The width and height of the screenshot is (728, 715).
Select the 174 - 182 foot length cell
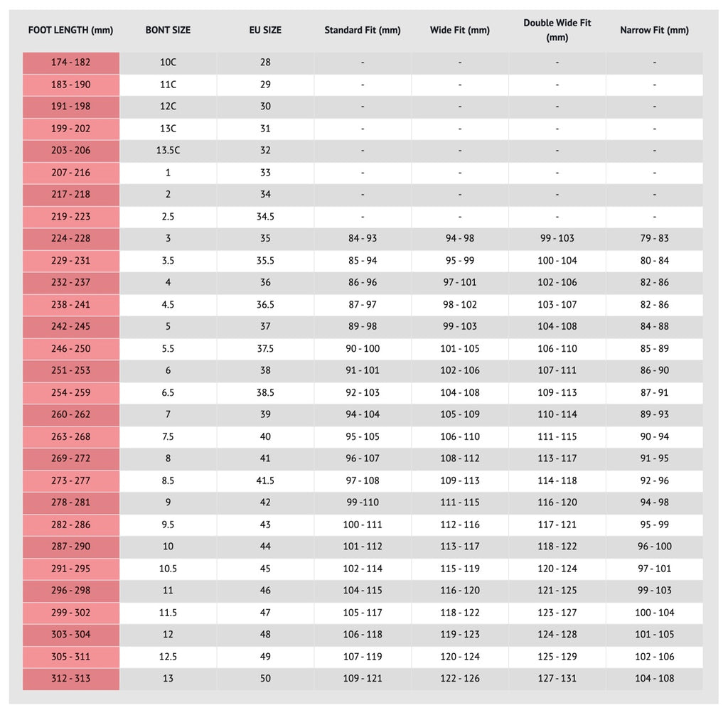pos(70,63)
